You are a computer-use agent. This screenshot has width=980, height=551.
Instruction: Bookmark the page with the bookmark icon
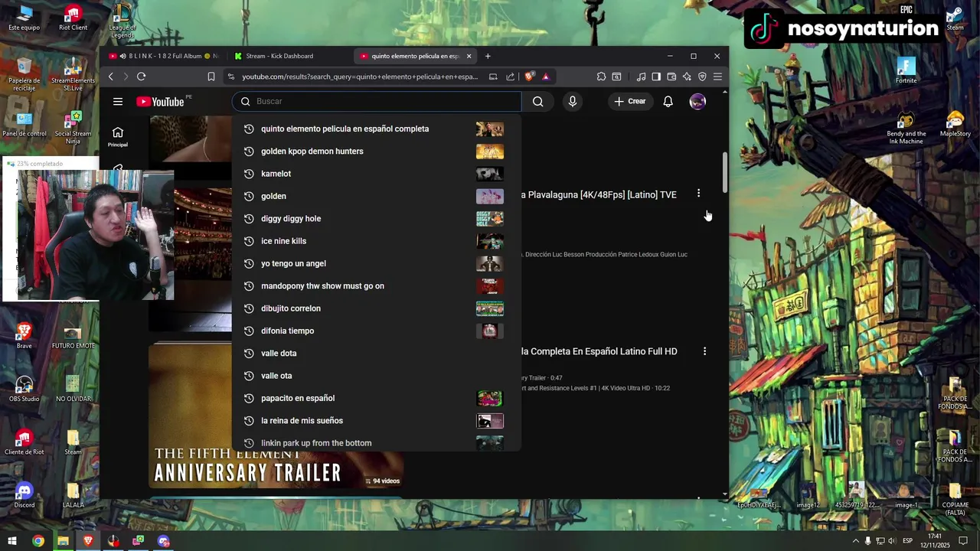tap(211, 77)
